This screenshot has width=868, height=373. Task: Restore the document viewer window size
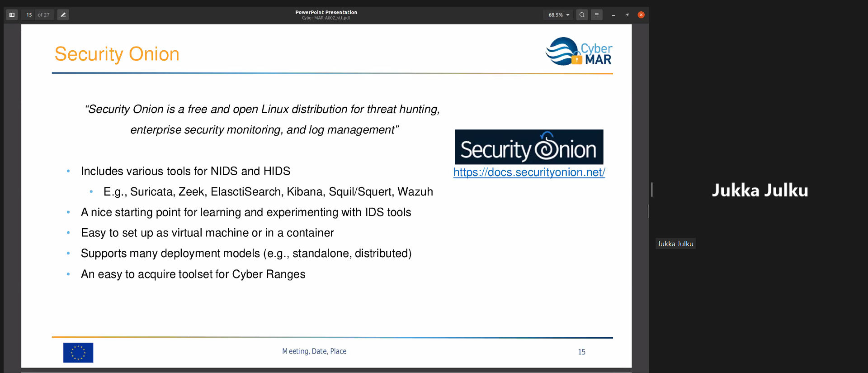click(627, 15)
